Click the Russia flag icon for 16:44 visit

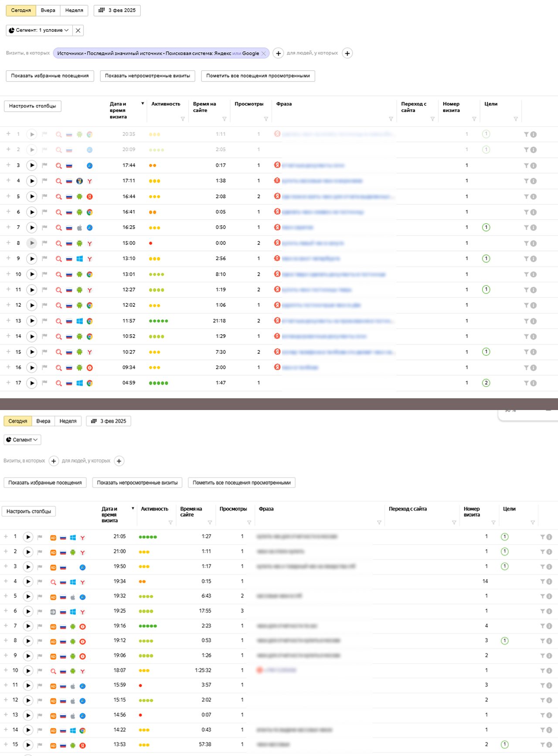tap(69, 197)
